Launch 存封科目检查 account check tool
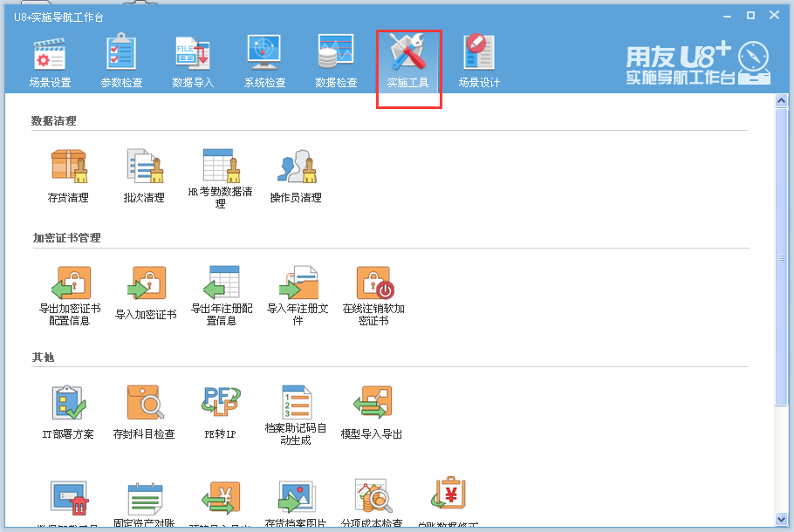Viewport: 794px width, 532px height. [x=145, y=406]
